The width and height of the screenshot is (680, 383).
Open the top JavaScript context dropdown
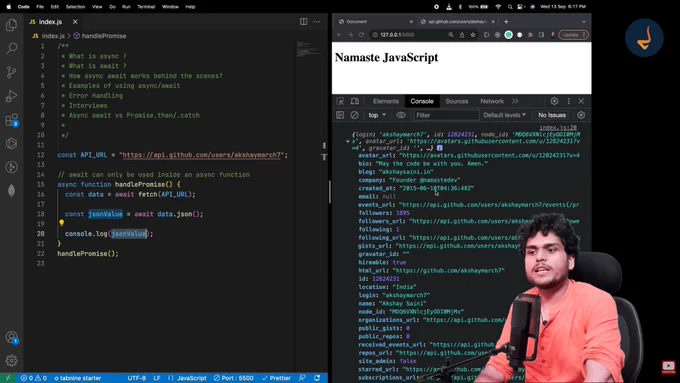[x=377, y=115]
